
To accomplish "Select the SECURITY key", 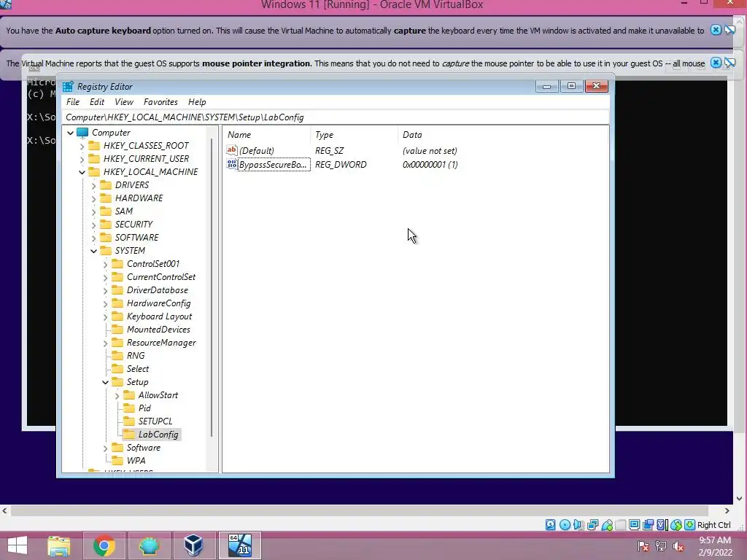I will pos(133,225).
